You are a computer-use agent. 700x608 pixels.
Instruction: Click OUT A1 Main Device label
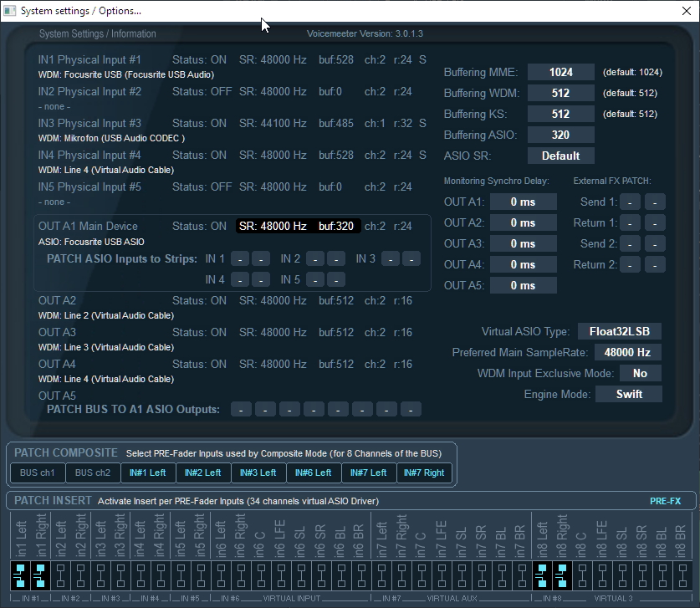tap(88, 226)
